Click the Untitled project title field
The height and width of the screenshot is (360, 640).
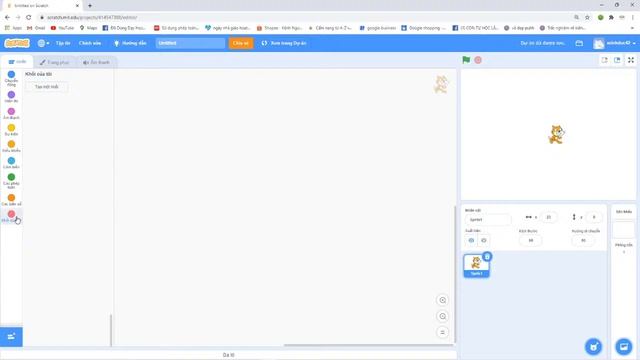[x=190, y=43]
